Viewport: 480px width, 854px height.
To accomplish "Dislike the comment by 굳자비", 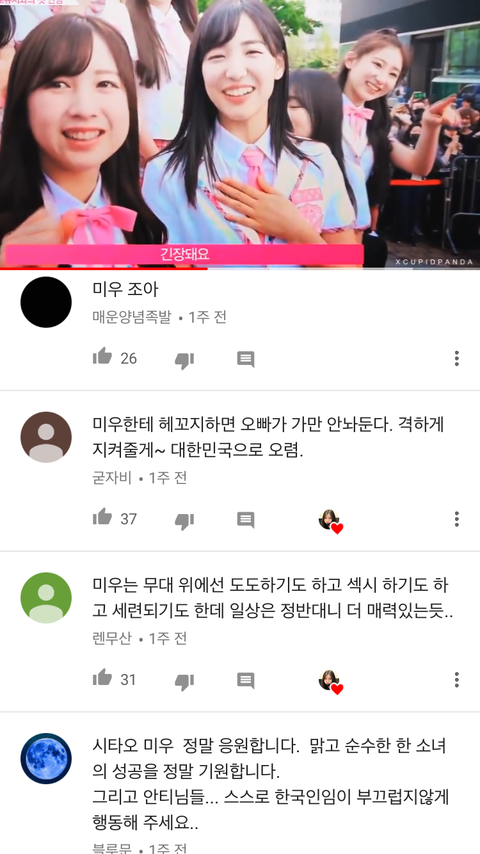I will pyautogui.click(x=184, y=521).
